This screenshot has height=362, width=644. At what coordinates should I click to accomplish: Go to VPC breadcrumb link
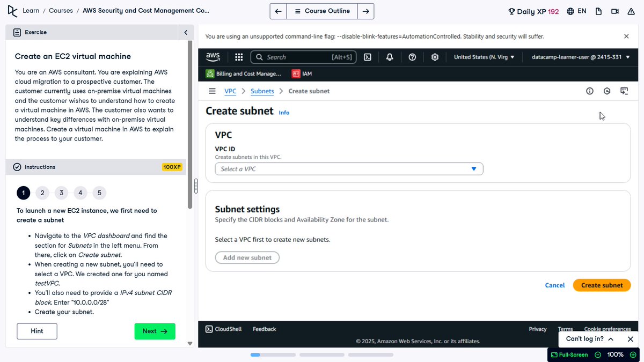(230, 91)
